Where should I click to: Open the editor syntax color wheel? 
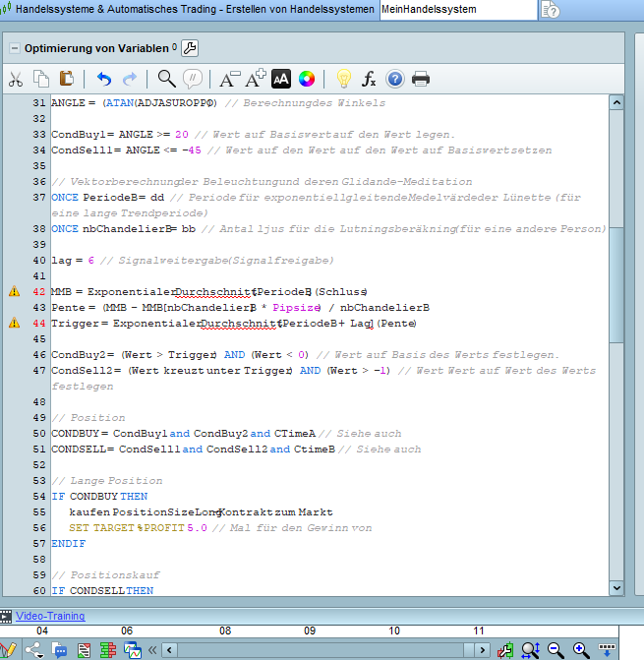(307, 79)
